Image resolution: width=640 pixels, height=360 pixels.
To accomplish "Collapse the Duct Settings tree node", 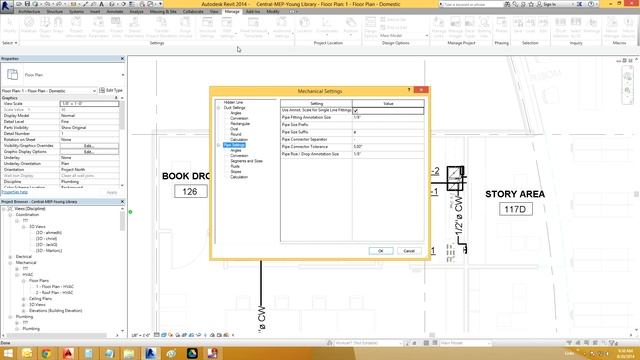I will (218, 108).
